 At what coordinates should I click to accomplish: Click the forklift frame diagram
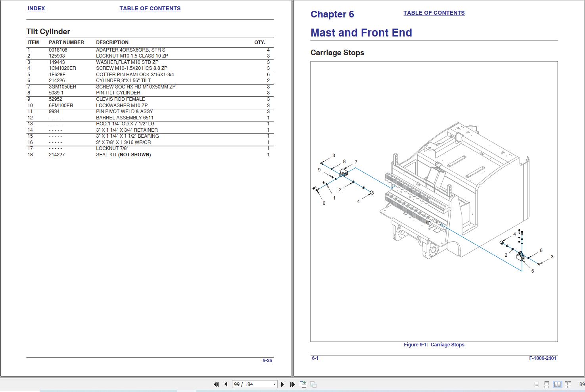pos(454,190)
